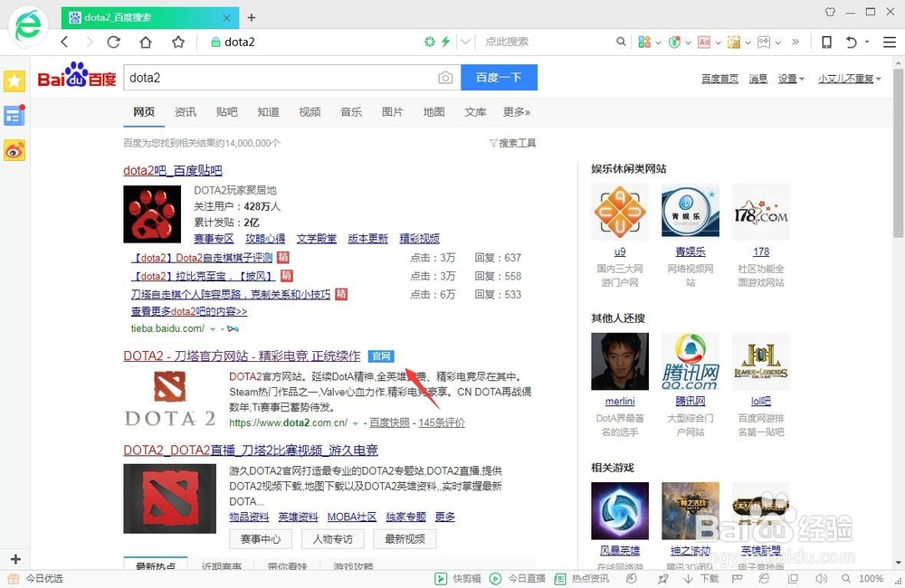The width and height of the screenshot is (905, 588).
Task: Open 今日优选 in the status bar
Action: [36, 578]
